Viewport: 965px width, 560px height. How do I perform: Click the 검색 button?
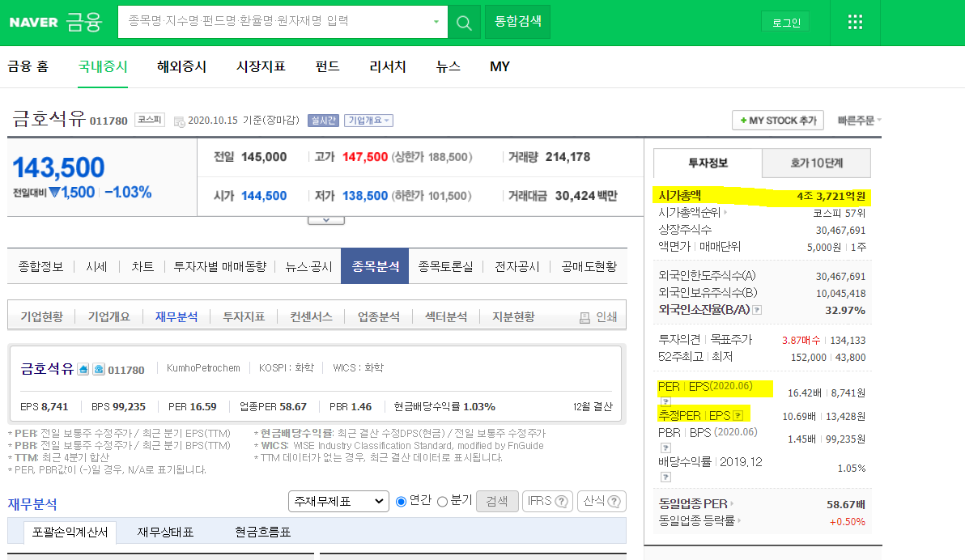497,502
